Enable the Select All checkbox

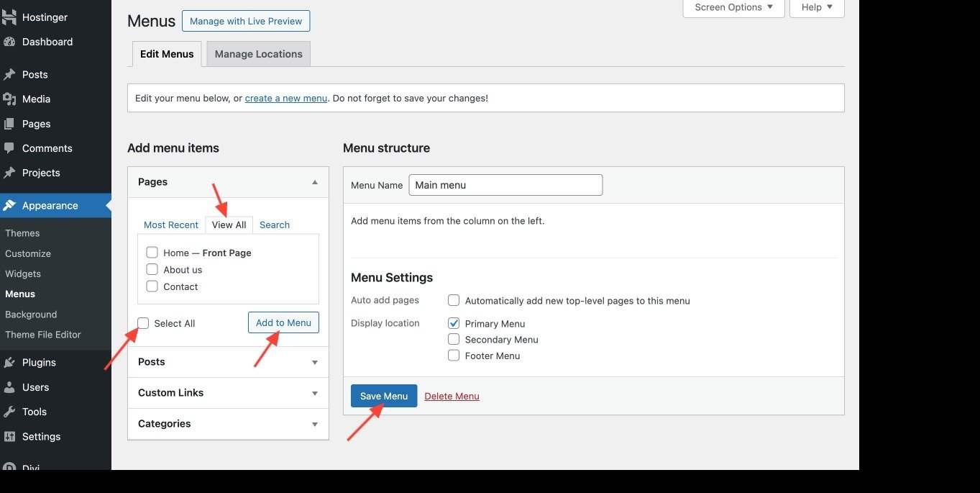[x=143, y=322]
